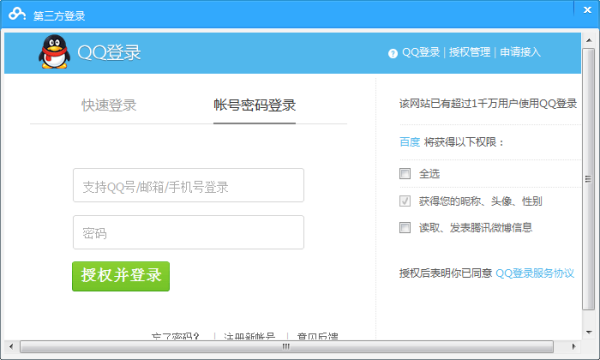Viewport: 600px width, 360px height.
Task: Click the 该网站已有超过1千万用户使用QQ登录 text
Action: [488, 103]
